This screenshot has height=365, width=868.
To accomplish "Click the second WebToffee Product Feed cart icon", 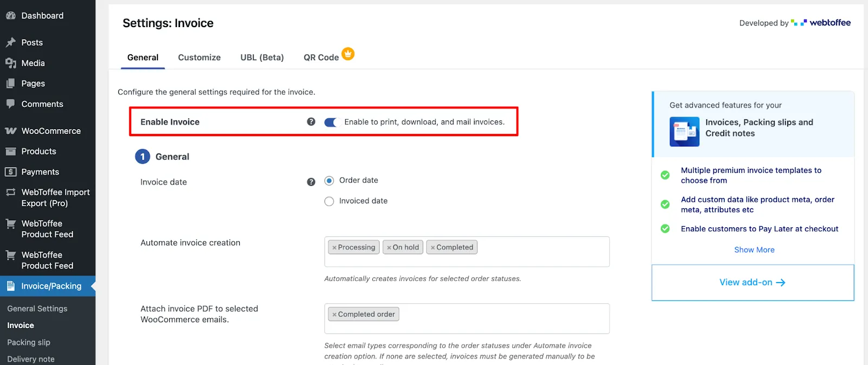I will coord(10,255).
